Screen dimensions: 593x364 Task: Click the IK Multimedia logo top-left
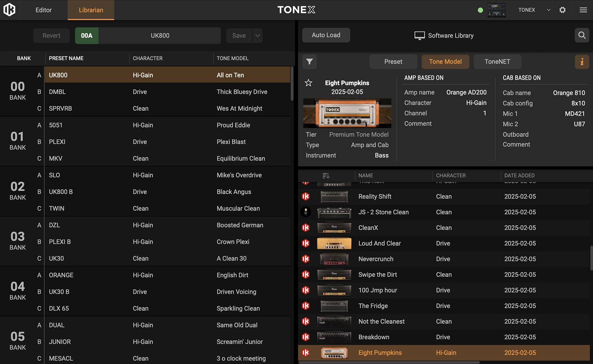coord(9,10)
